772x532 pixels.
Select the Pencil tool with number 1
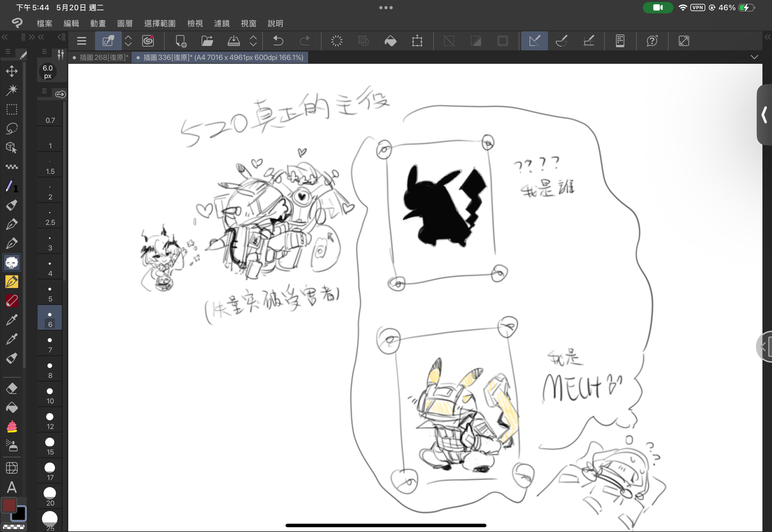[12, 186]
